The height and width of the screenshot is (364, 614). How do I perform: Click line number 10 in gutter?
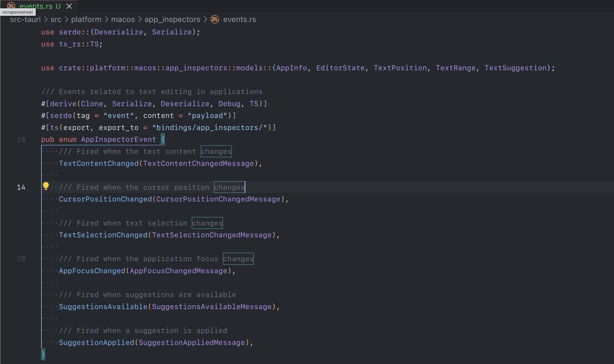pos(21,139)
